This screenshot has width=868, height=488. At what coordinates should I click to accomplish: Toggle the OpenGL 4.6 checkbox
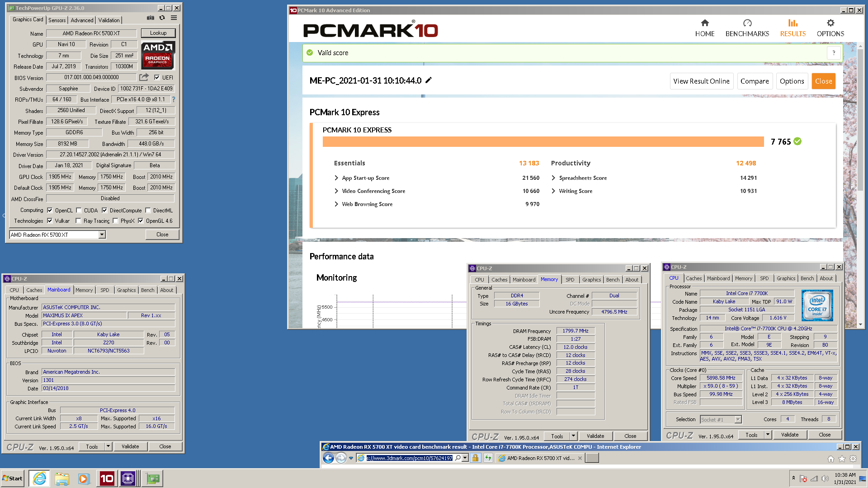pos(141,221)
